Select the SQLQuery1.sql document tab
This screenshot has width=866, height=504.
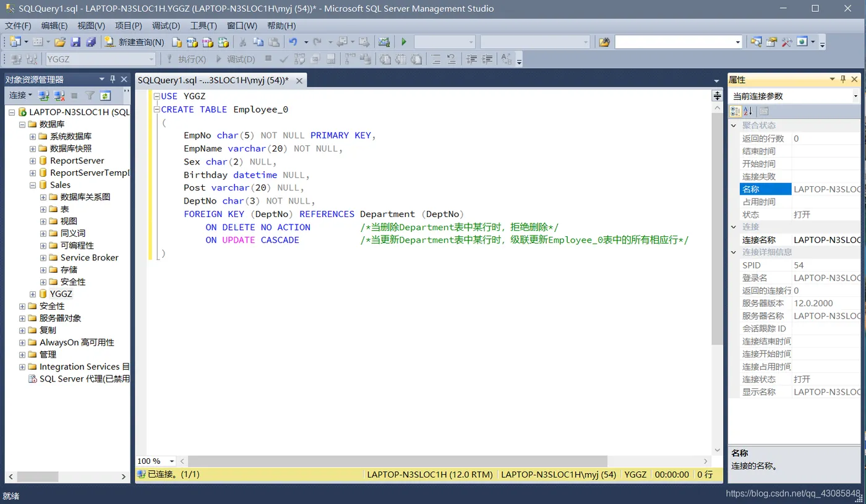click(x=213, y=80)
